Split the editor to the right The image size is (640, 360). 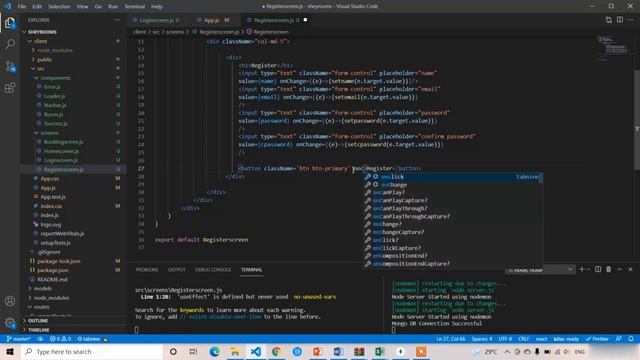(620, 20)
